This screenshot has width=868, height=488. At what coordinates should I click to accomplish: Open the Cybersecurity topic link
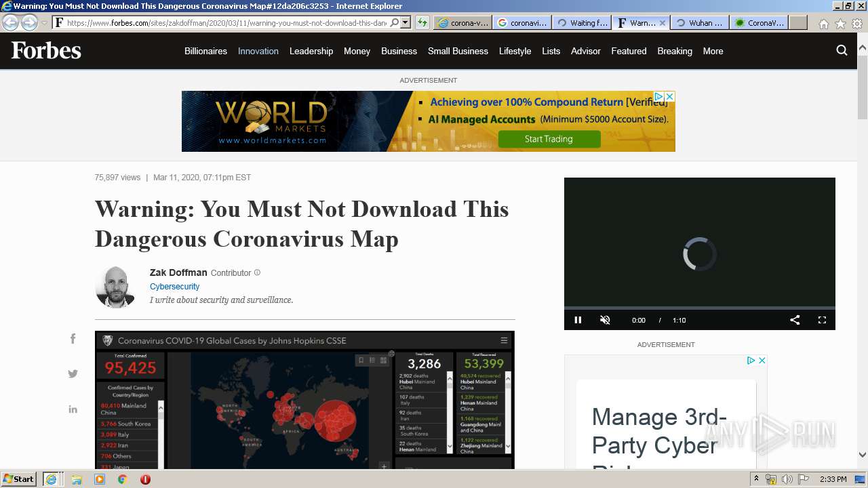click(174, 287)
